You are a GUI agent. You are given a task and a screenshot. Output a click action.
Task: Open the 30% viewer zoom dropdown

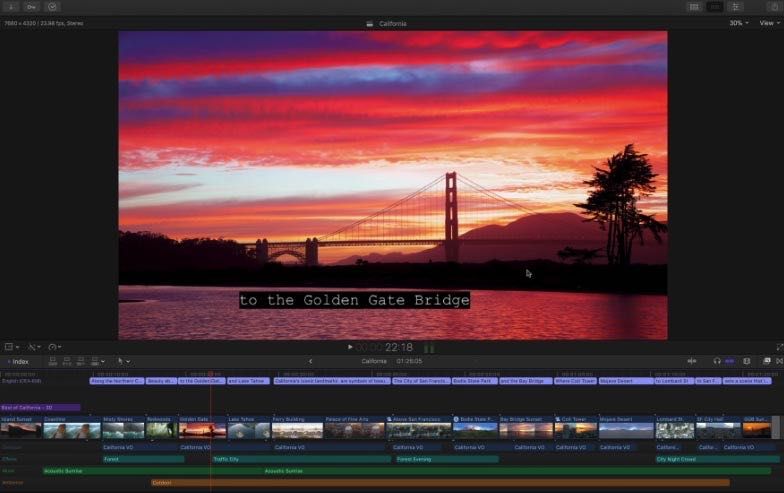[x=739, y=23]
